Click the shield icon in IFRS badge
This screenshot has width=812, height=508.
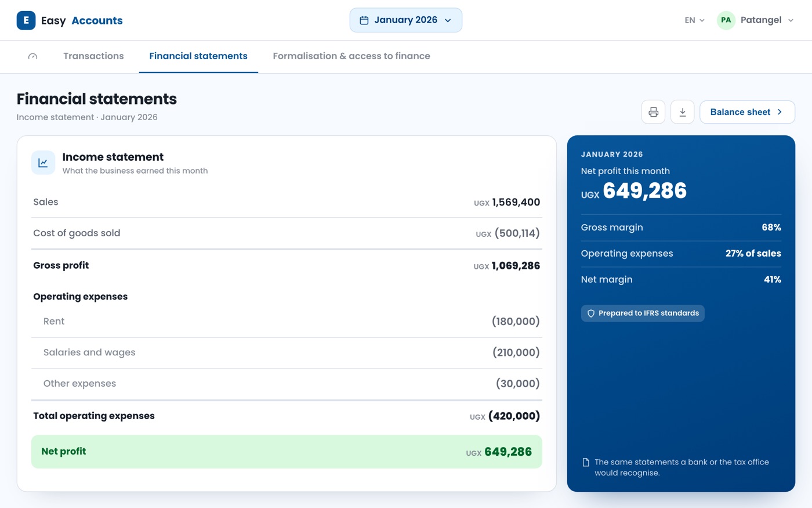[x=591, y=314]
